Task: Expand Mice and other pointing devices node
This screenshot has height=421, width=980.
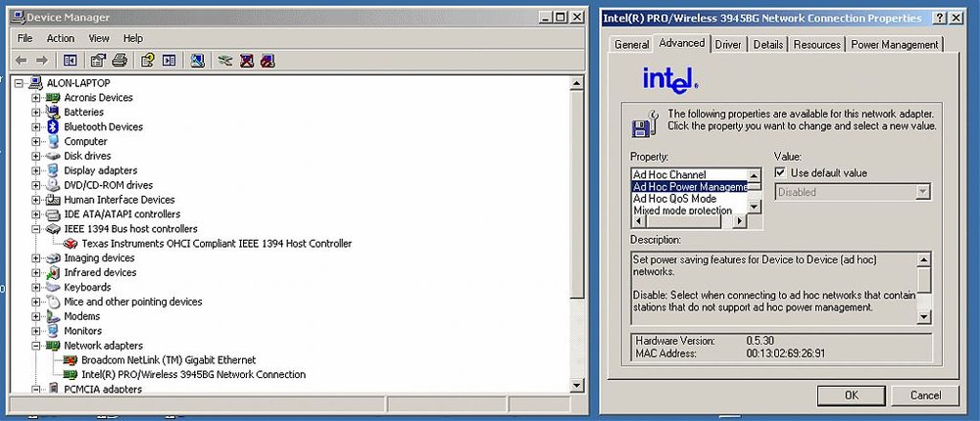Action: (35, 302)
